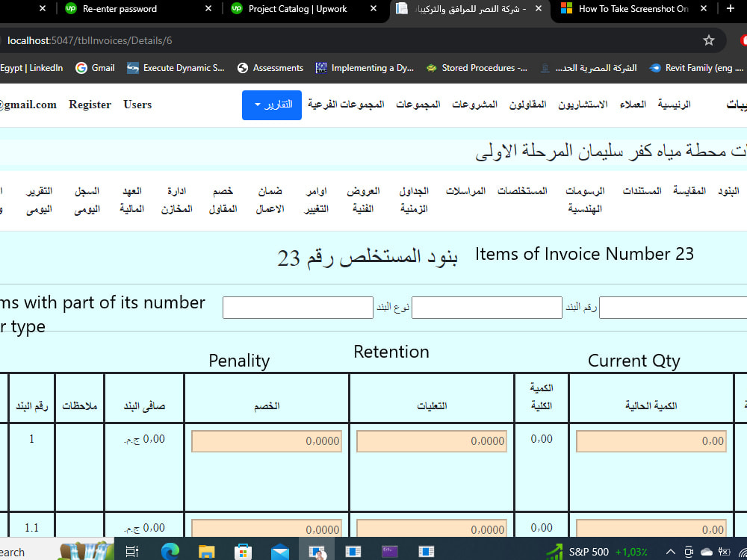Open the S&P 500 stocks widget

(x=596, y=552)
